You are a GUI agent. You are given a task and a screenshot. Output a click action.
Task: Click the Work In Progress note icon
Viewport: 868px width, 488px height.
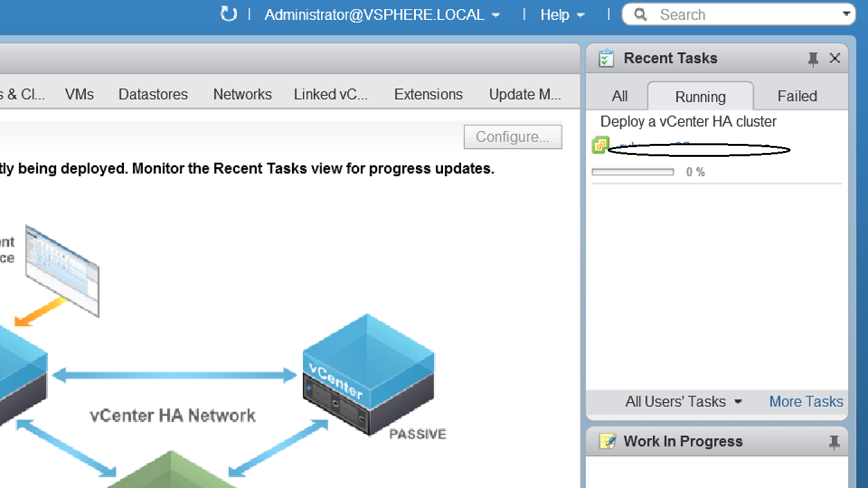click(x=607, y=442)
